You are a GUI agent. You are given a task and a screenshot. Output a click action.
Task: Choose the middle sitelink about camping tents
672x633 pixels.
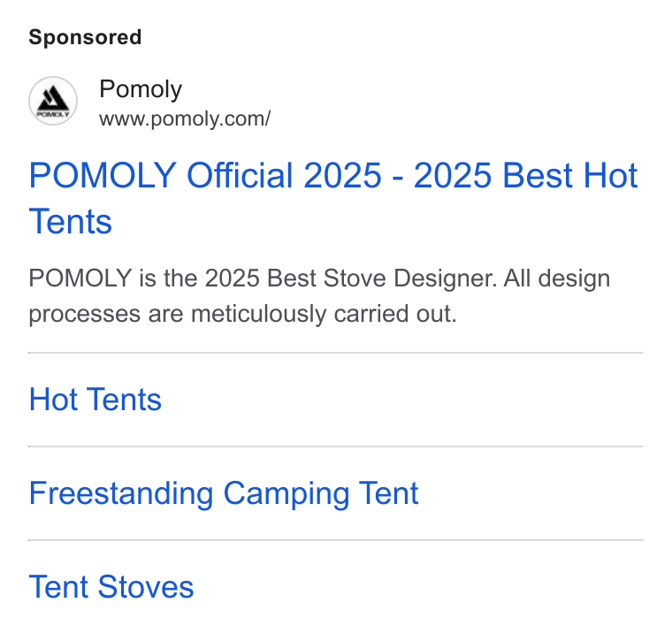tap(224, 493)
